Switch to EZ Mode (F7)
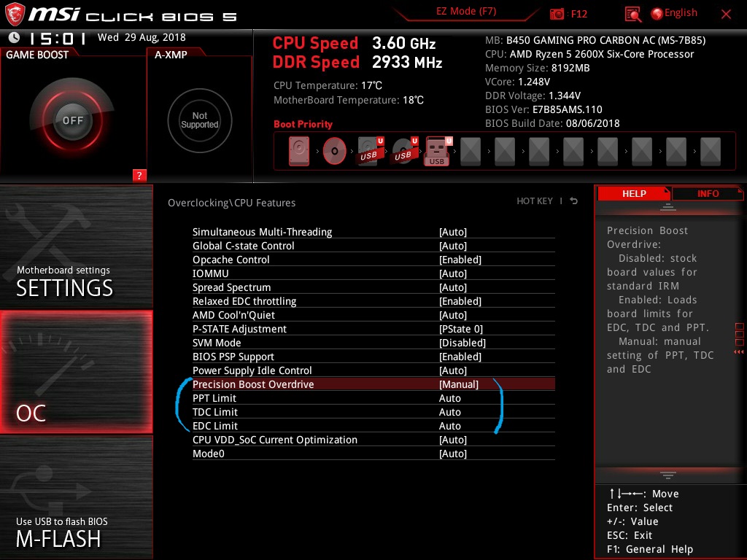The width and height of the screenshot is (747, 560). tap(466, 12)
